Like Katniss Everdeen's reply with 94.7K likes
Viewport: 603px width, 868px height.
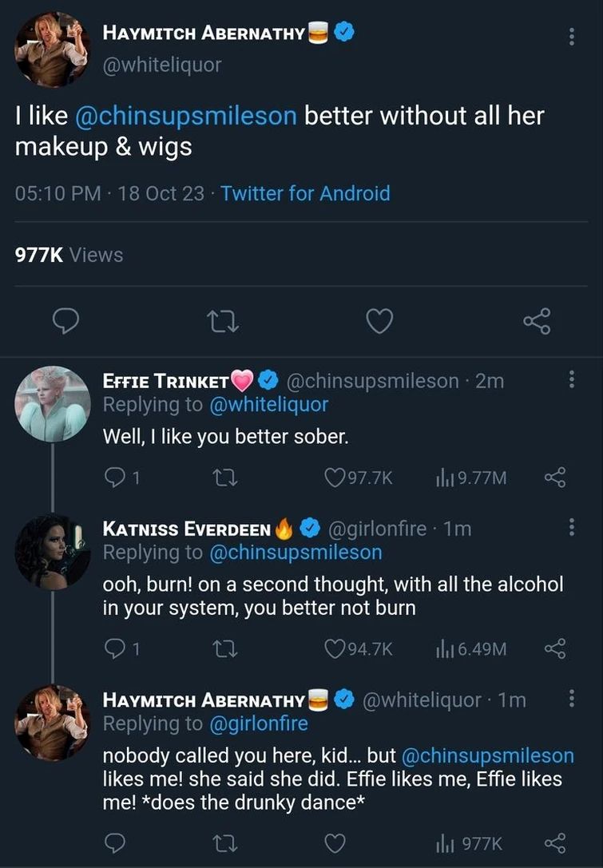coord(335,648)
